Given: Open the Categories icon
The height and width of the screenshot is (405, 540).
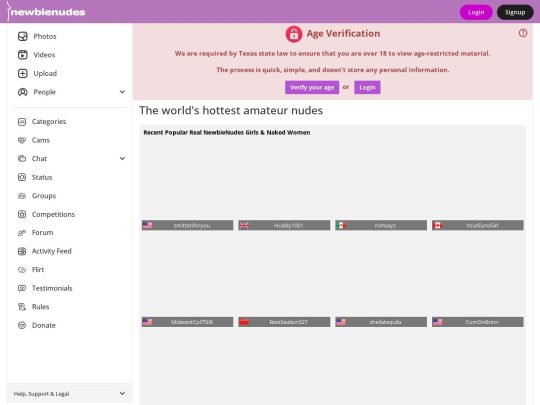Looking at the screenshot, I should click(x=22, y=122).
